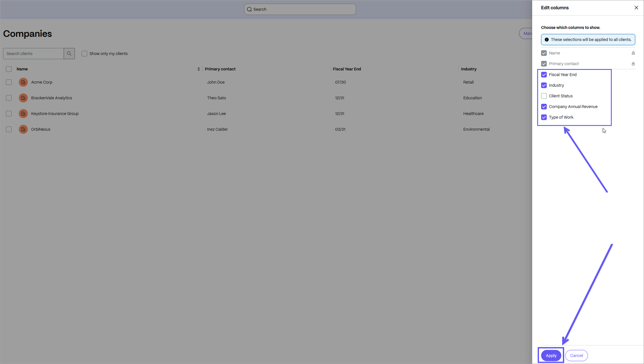The image size is (644, 364).
Task: Open the BrackenVale Analytics company link
Action: [x=51, y=98]
